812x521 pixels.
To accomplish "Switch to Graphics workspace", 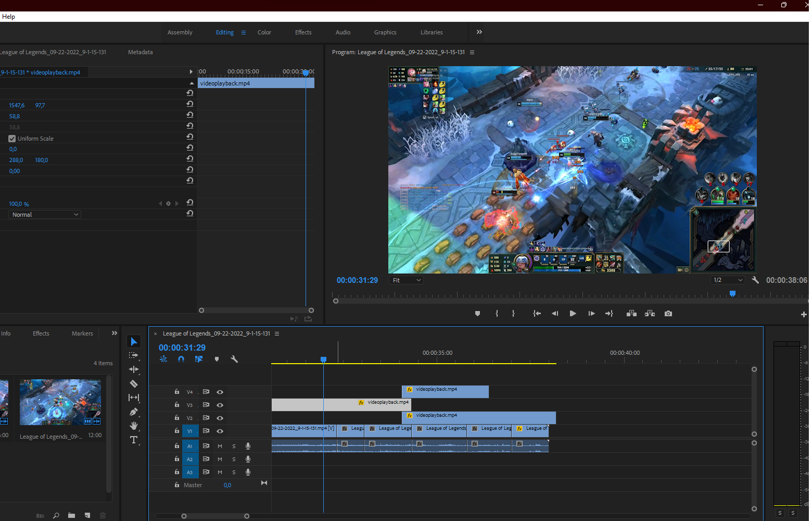I will (x=385, y=32).
